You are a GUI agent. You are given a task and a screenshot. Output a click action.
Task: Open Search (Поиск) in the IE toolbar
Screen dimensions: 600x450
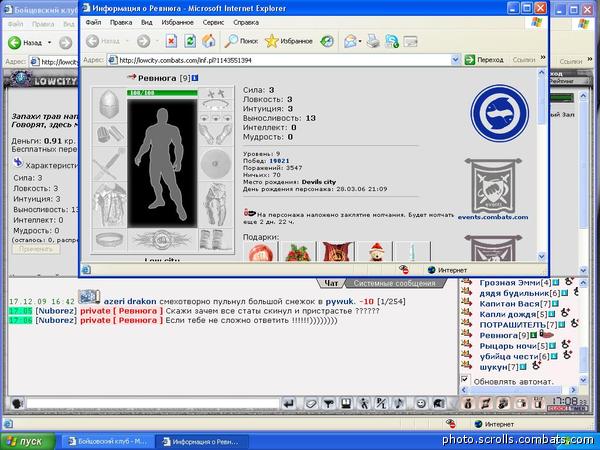[241, 41]
